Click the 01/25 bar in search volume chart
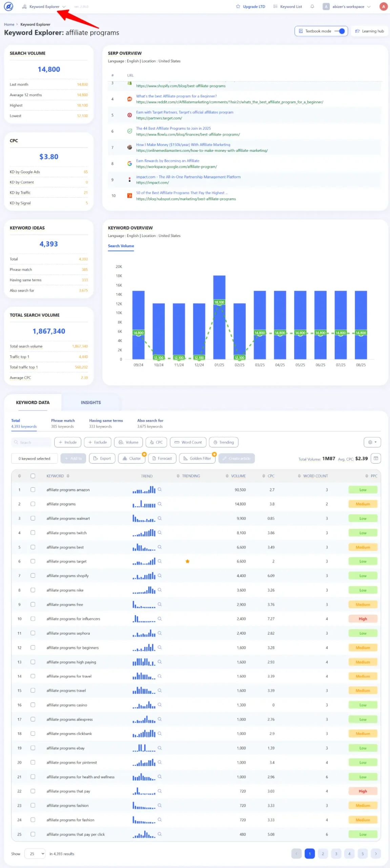Screen dimensions: 390x868 (219, 317)
